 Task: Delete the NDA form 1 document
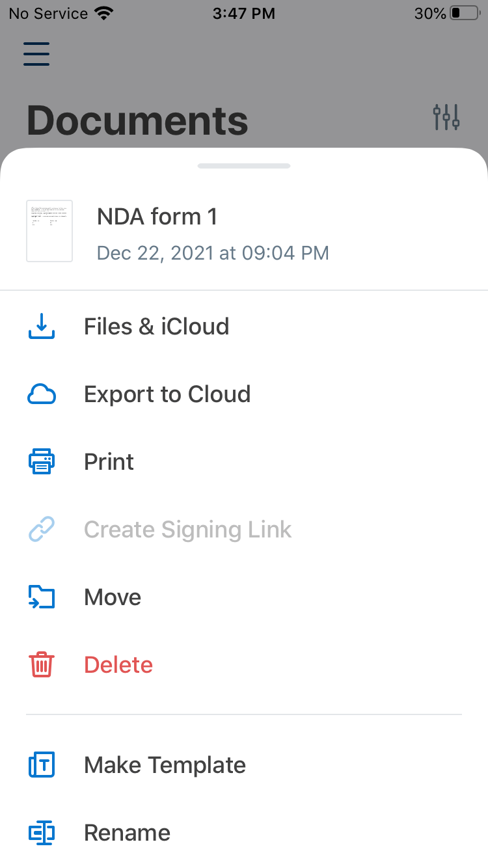point(118,665)
